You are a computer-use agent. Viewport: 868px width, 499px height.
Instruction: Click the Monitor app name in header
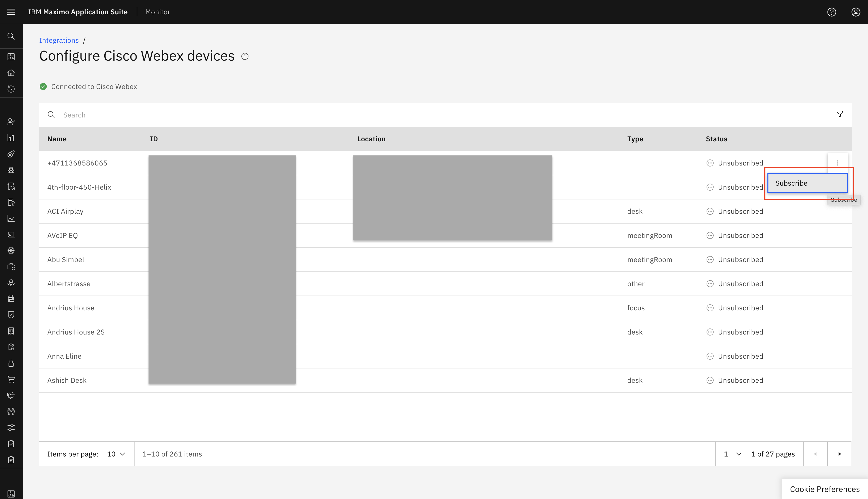[x=158, y=12]
